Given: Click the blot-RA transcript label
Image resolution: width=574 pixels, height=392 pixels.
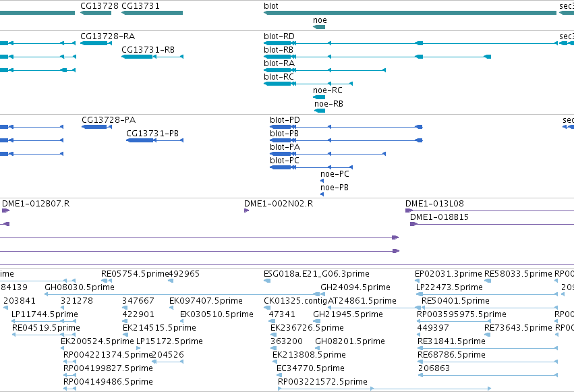Looking at the screenshot, I should click(279, 63).
